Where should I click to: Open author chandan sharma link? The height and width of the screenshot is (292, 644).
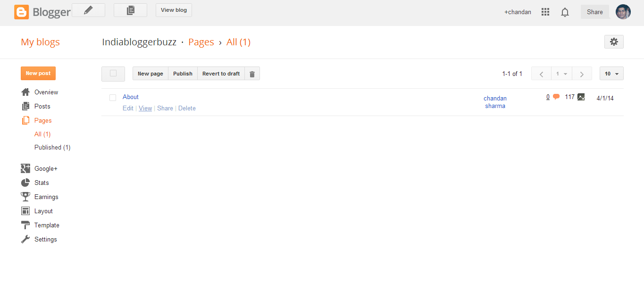[x=495, y=102]
